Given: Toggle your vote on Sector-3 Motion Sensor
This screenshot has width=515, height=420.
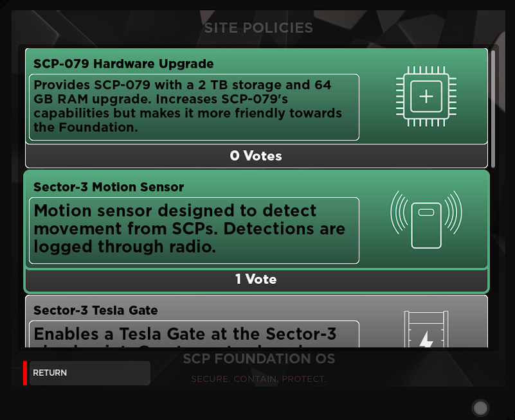Looking at the screenshot, I should tap(256, 220).
